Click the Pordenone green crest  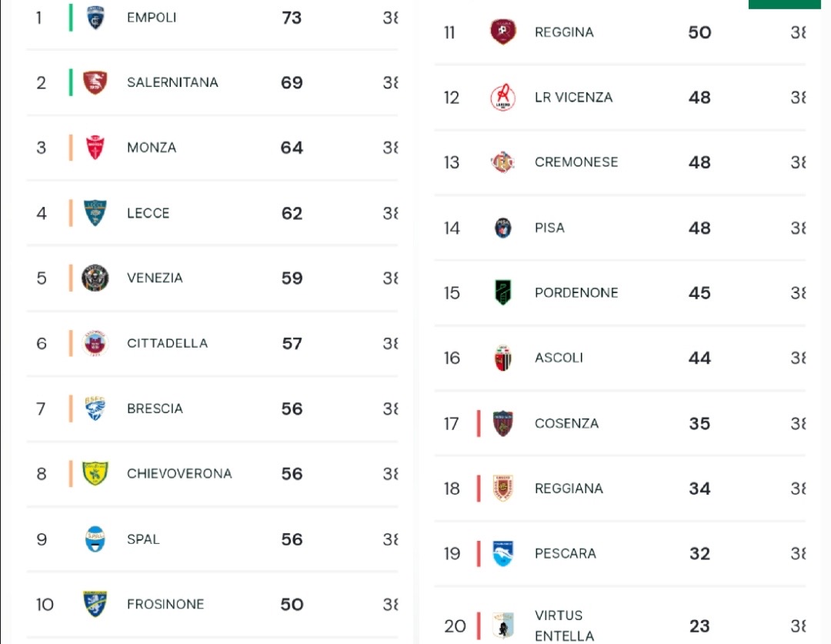coord(503,292)
